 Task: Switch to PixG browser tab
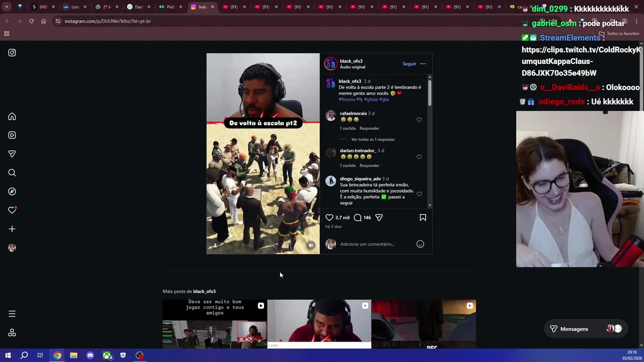coord(170,7)
